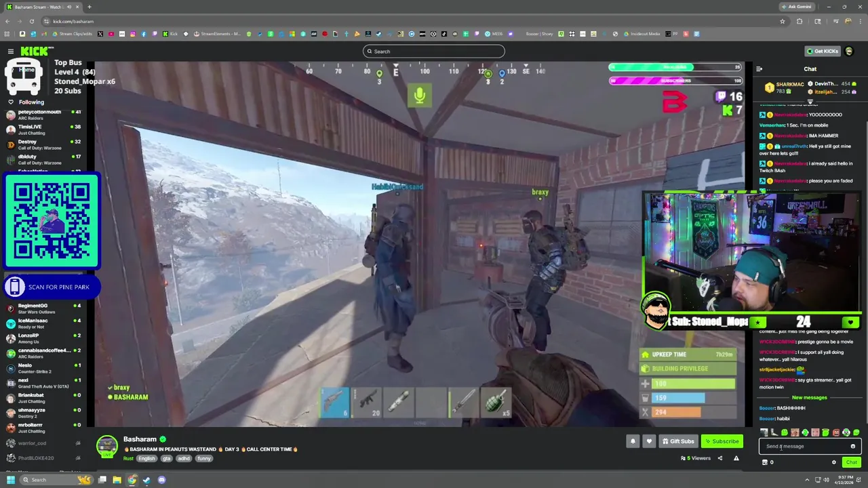
Task: Click Ask Gemini button
Action: [795, 7]
